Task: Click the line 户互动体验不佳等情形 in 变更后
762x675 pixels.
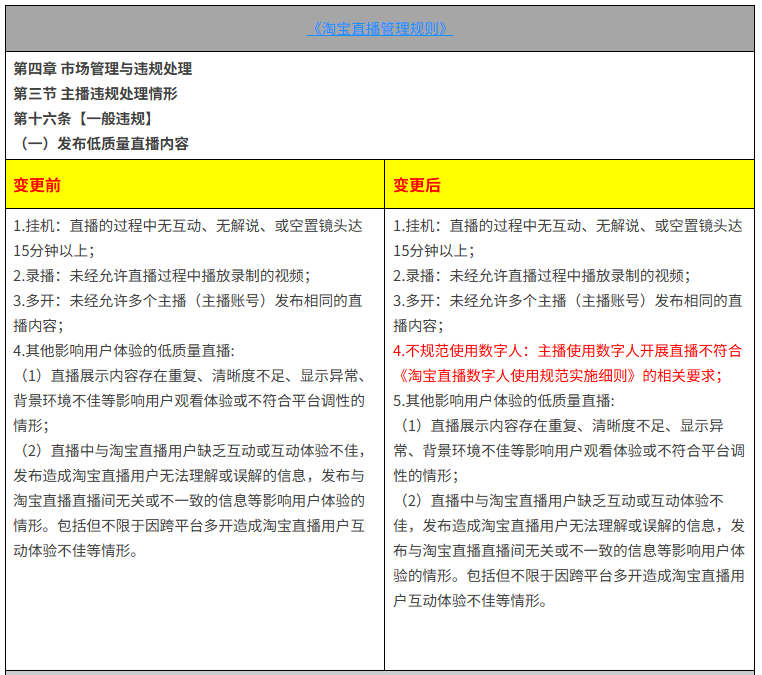Action: coord(470,601)
